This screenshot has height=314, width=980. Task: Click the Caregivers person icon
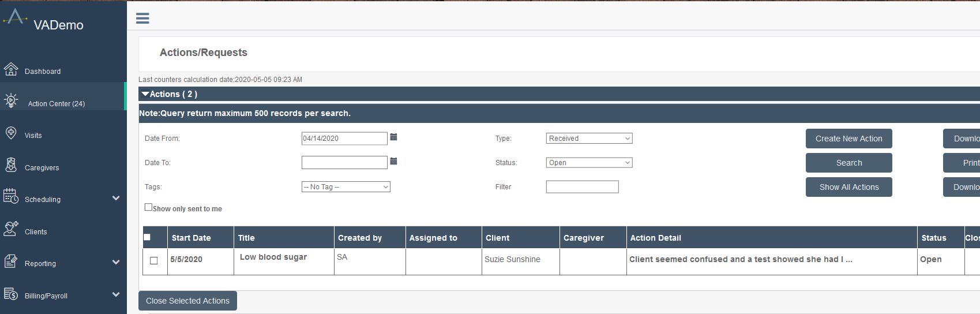click(11, 165)
